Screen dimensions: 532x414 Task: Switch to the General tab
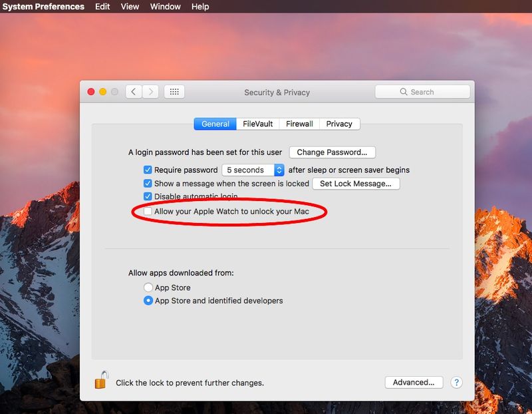point(215,124)
